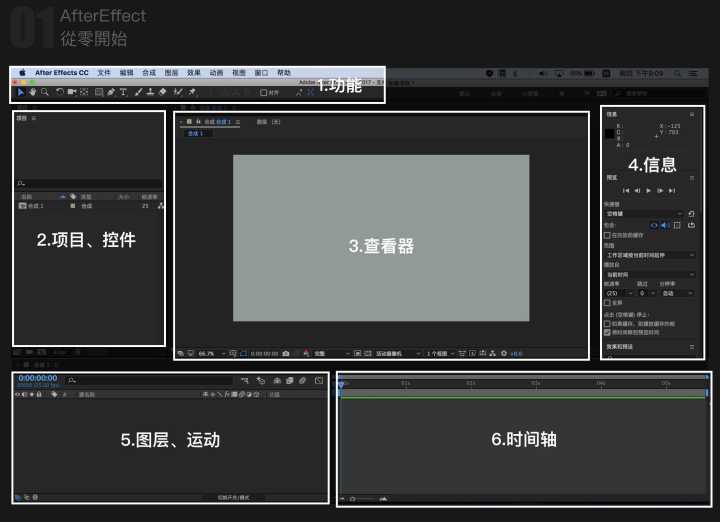Screen dimensions: 720x522
Task: Open the viewer resolution dropdown
Action: [x=332, y=354]
